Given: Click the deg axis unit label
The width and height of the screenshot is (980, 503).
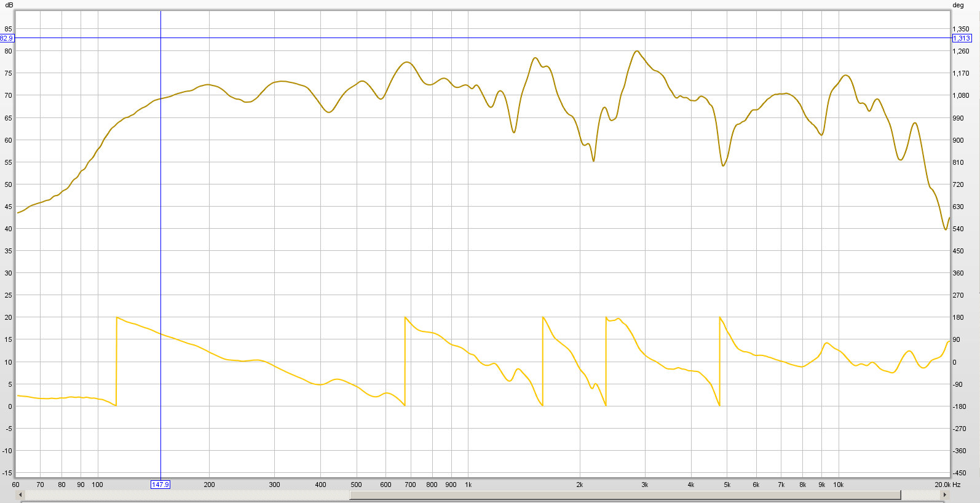Looking at the screenshot, I should click(958, 5).
